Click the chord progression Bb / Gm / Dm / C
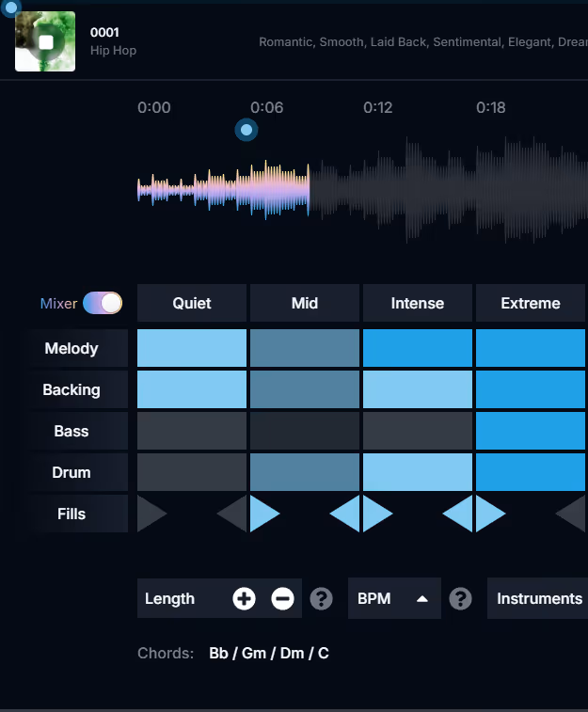This screenshot has width=588, height=712. tap(269, 653)
